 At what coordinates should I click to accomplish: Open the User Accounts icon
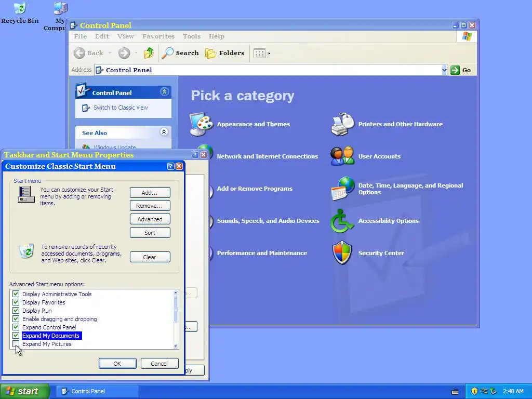(x=342, y=156)
